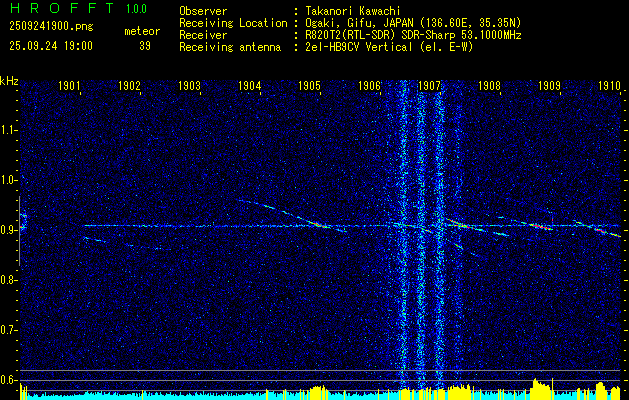Click the 1.0 kHz frequency label
This screenshot has height=400, width=629.
point(7,180)
